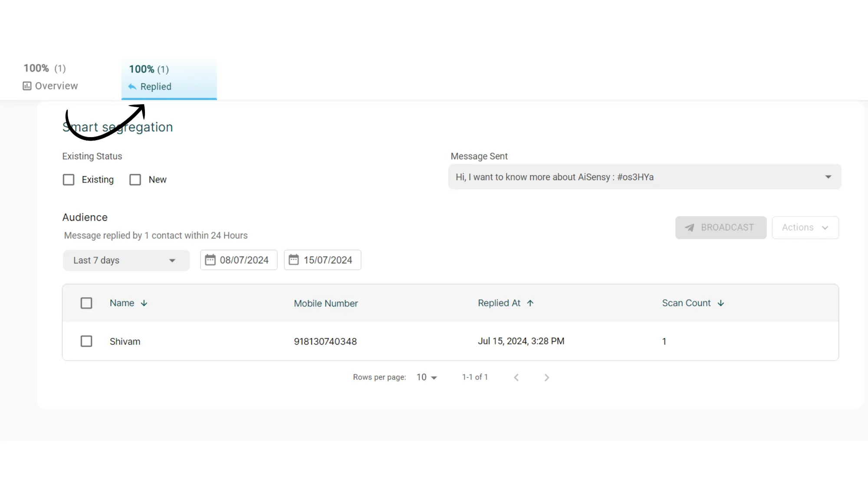Switch to the Overview tab
The height and width of the screenshot is (488, 868).
point(51,78)
